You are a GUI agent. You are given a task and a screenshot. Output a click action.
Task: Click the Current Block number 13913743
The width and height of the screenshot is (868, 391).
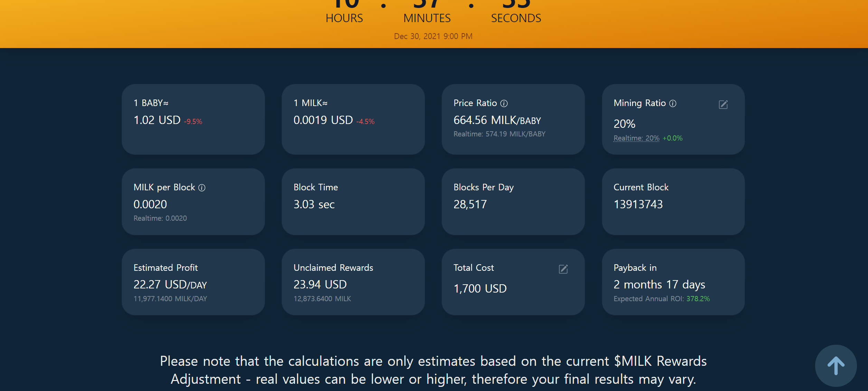coord(638,204)
